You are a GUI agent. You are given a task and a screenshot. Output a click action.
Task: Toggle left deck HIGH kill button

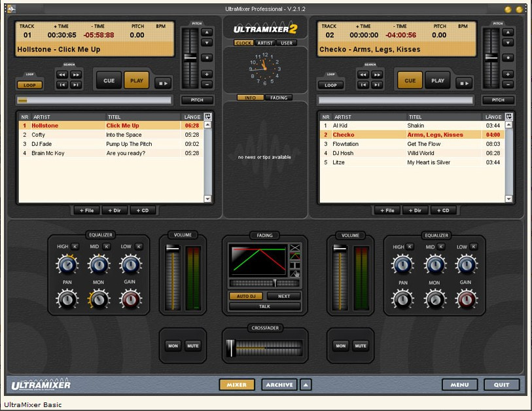75,246
